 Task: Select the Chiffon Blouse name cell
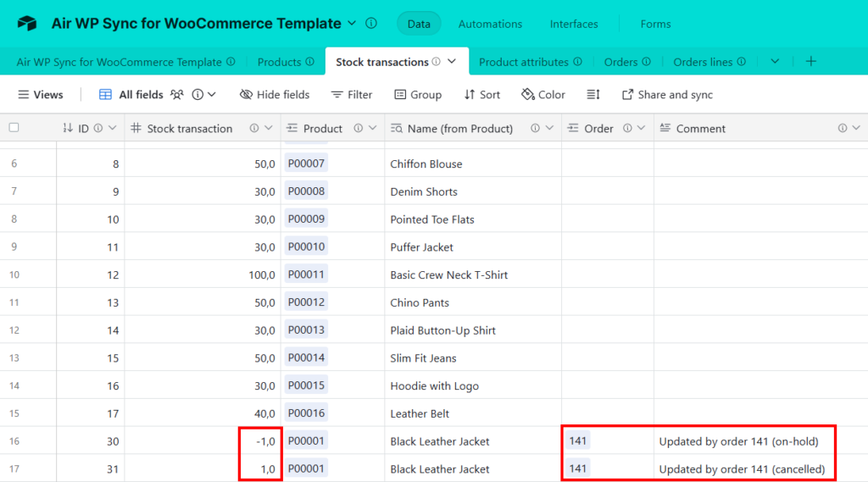click(473, 163)
